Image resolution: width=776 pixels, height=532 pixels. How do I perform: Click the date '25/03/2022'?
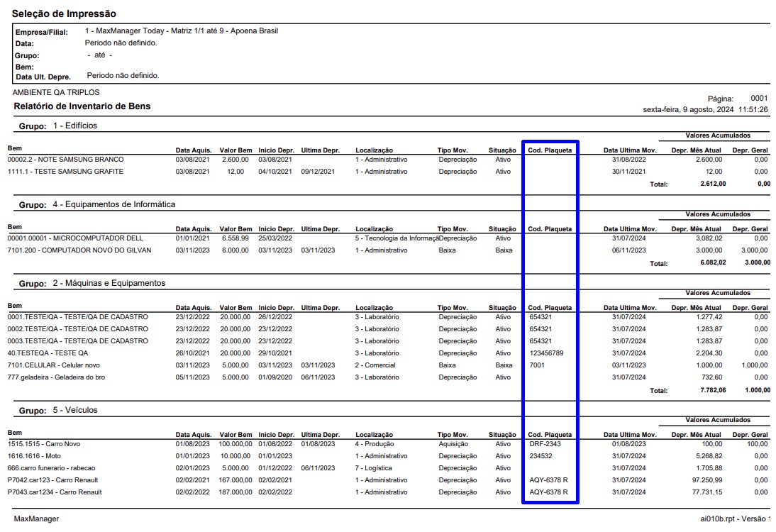click(x=275, y=238)
